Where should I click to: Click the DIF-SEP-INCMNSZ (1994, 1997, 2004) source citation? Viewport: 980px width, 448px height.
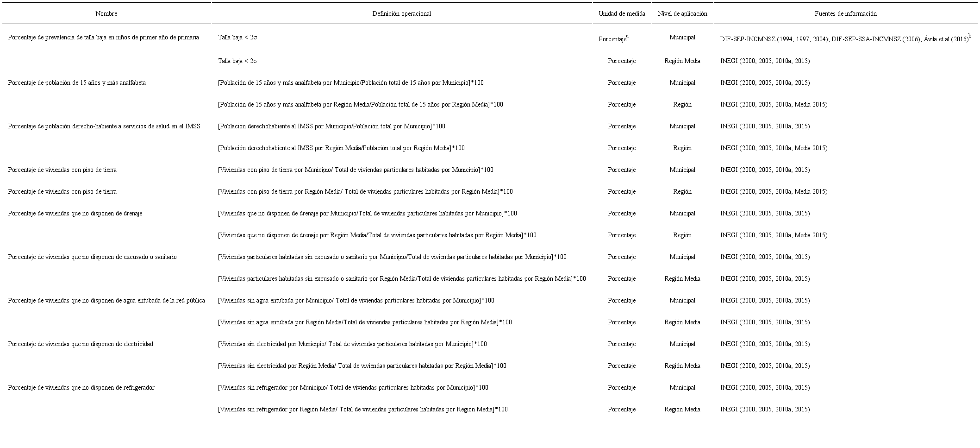(x=774, y=39)
